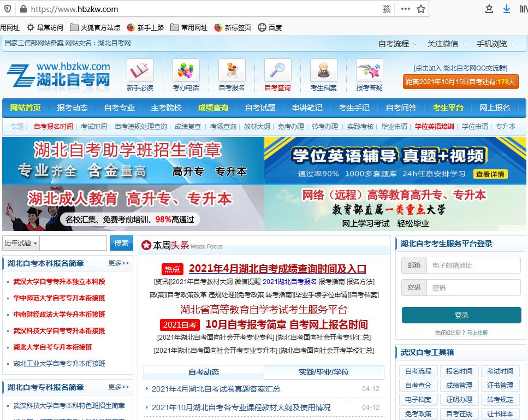Open 常用网址 bookmark folder
The height and width of the screenshot is (420, 528).
189,28
